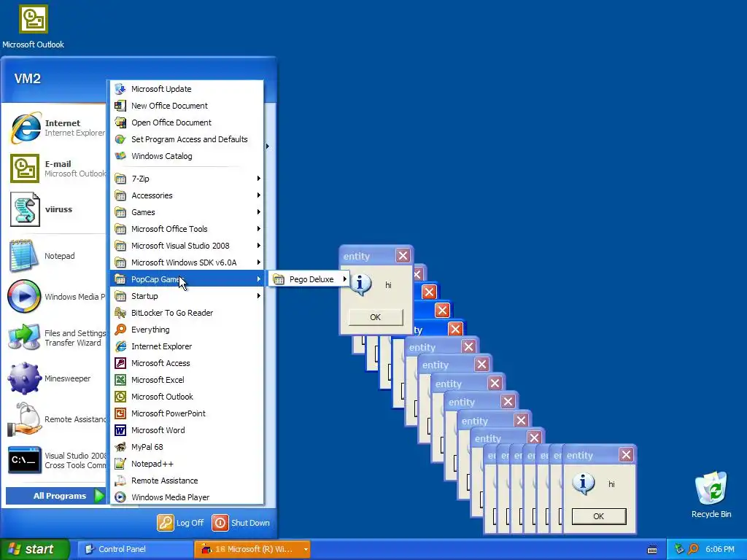Launch Windows Media Player from left pane

tap(56, 297)
